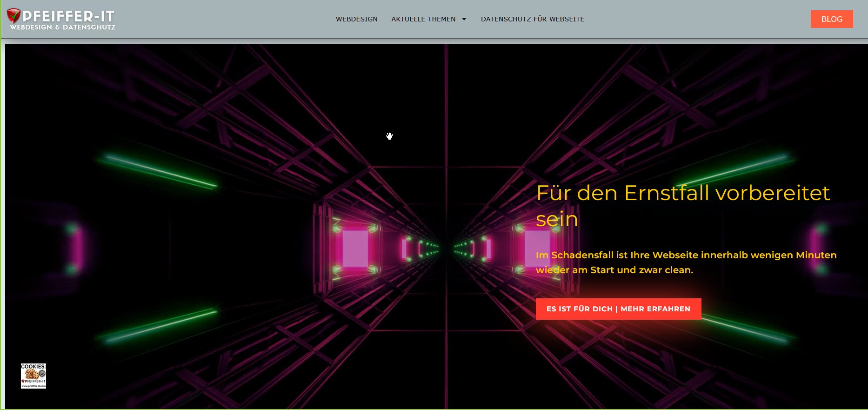
Task: Go to DATENSCHUTZ FÜR WEBSEITE page
Action: coord(533,19)
